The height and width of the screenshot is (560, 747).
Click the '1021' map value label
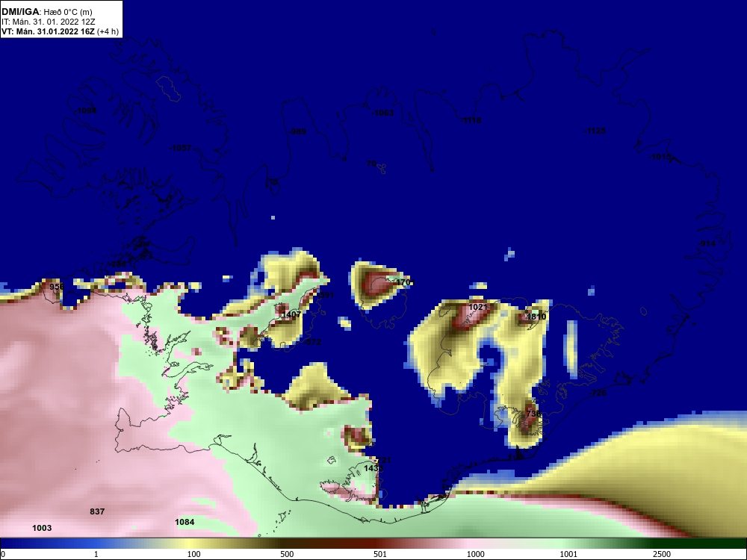478,307
